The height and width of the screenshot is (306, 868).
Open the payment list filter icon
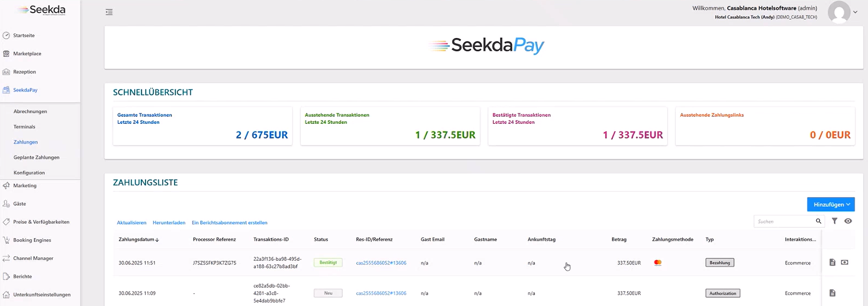pos(834,221)
